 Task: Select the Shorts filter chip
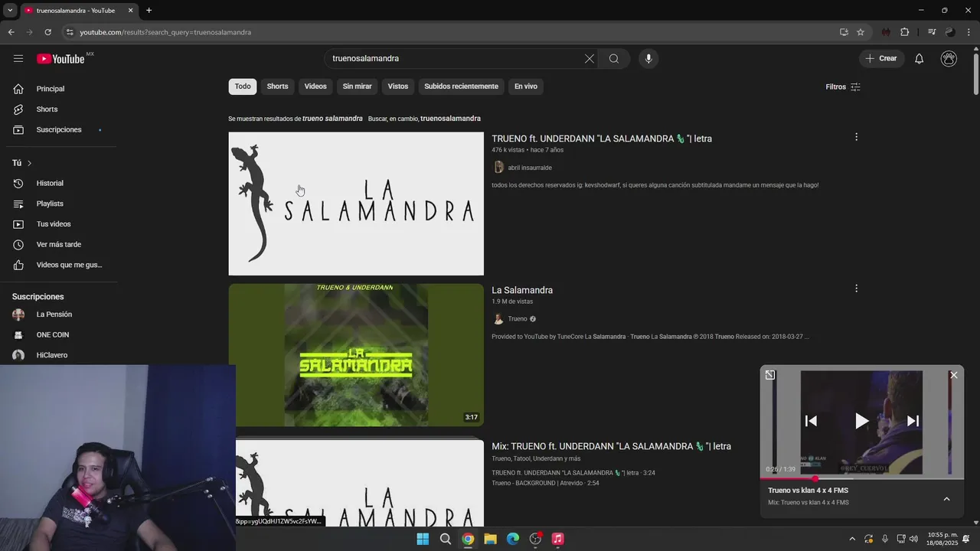coord(277,86)
